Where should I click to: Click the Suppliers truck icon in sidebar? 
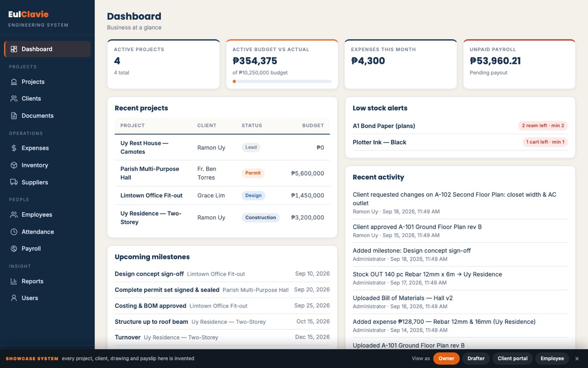point(14,183)
